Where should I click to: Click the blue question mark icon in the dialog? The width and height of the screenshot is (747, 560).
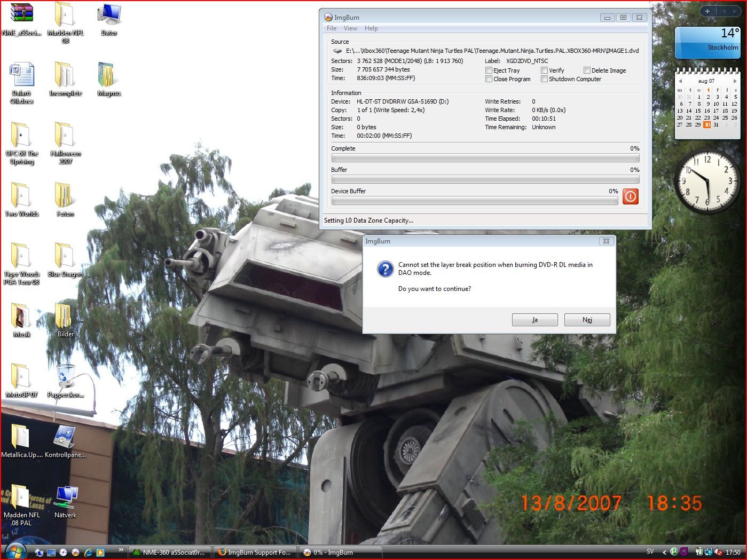click(385, 269)
